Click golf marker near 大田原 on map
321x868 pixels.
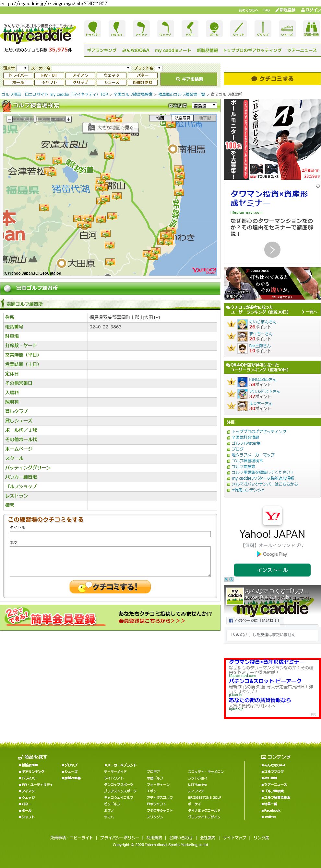[110, 261]
